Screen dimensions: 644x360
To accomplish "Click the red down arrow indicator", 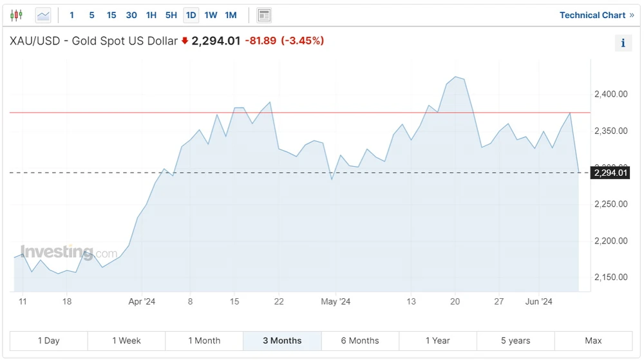I will click(185, 41).
